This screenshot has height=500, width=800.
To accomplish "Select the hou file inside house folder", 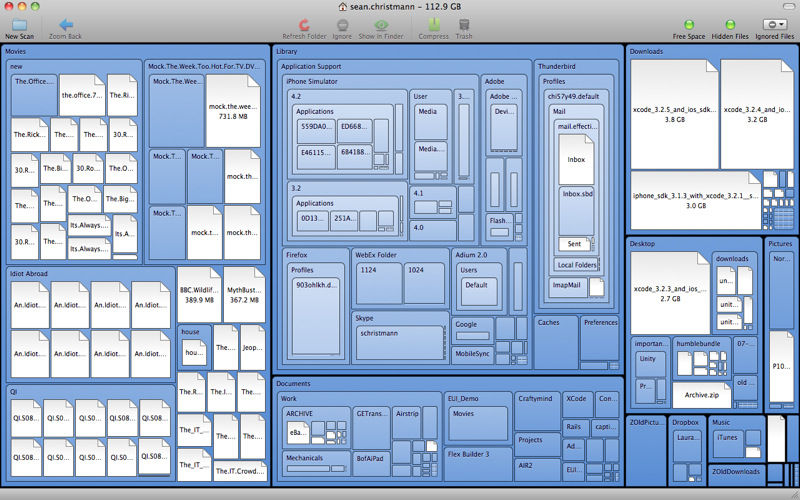I will [x=194, y=352].
